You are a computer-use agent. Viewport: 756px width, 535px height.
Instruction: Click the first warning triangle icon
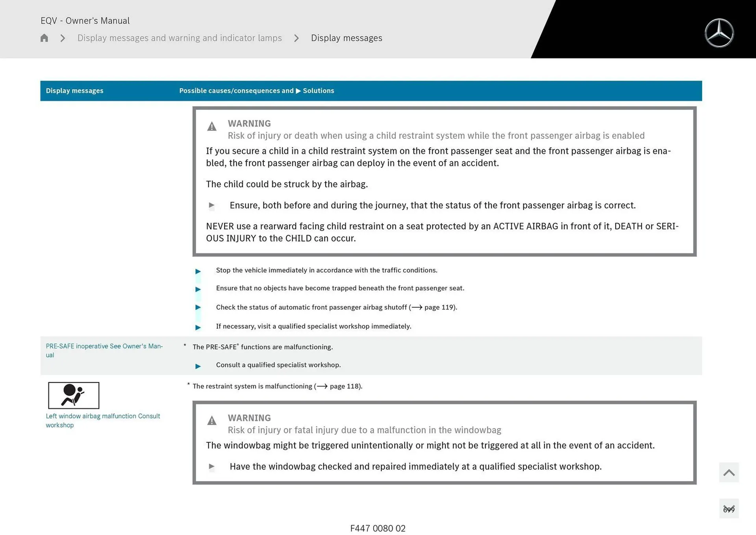click(x=212, y=126)
